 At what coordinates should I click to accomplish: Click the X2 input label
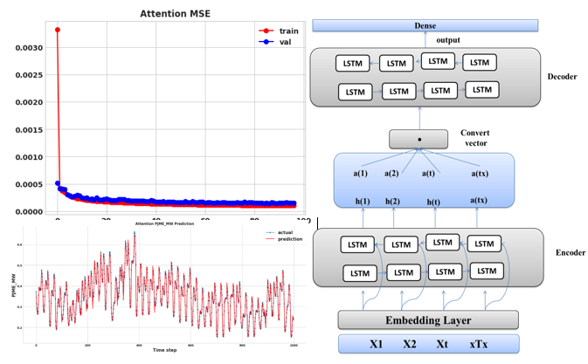(x=410, y=344)
